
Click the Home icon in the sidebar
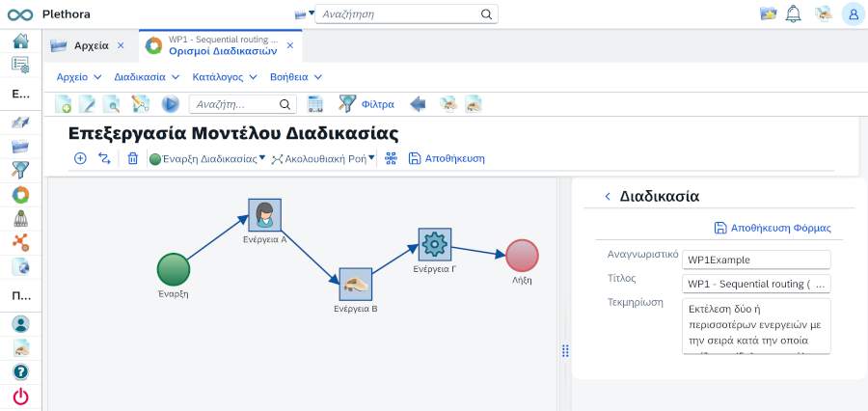click(x=20, y=41)
